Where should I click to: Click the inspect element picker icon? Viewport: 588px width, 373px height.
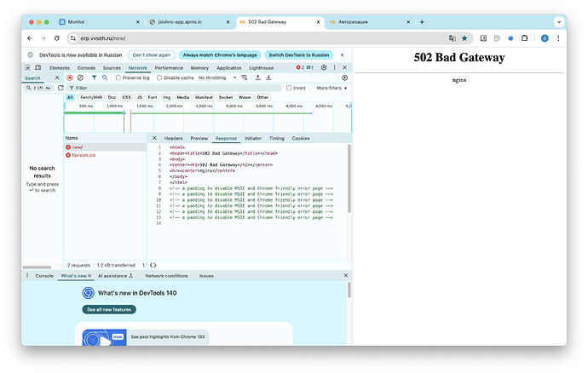[x=29, y=67]
